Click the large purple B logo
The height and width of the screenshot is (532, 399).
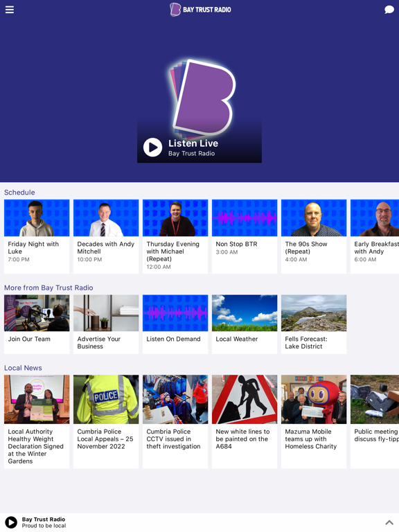(203, 97)
